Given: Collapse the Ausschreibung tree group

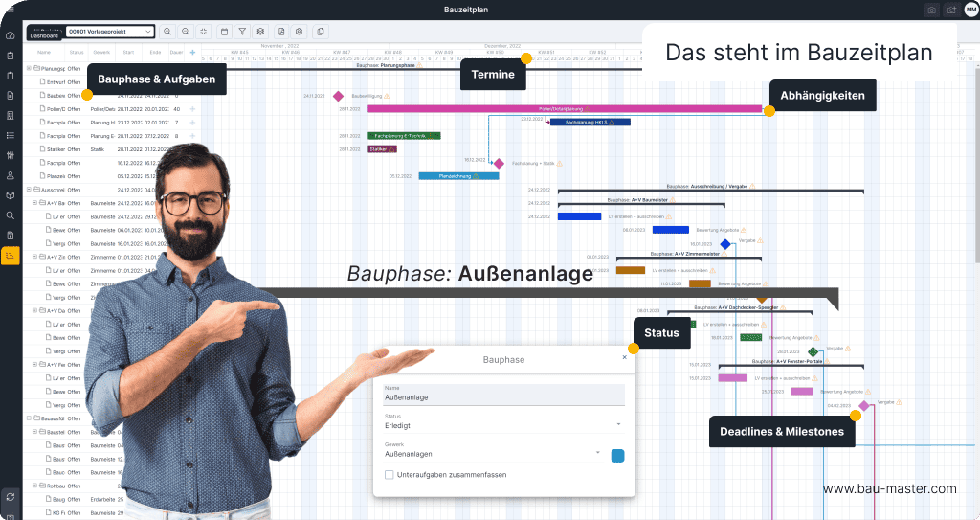Looking at the screenshot, I should 29,190.
